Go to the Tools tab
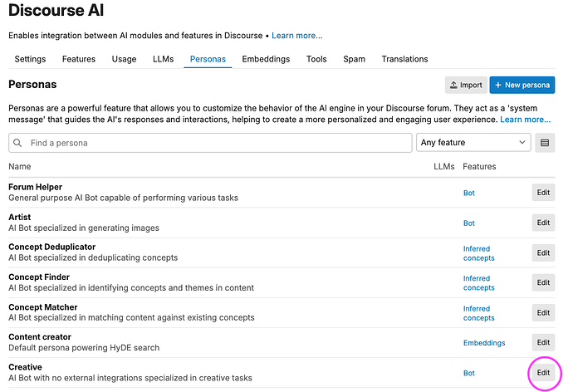This screenshot has width=573, height=392. tap(316, 59)
